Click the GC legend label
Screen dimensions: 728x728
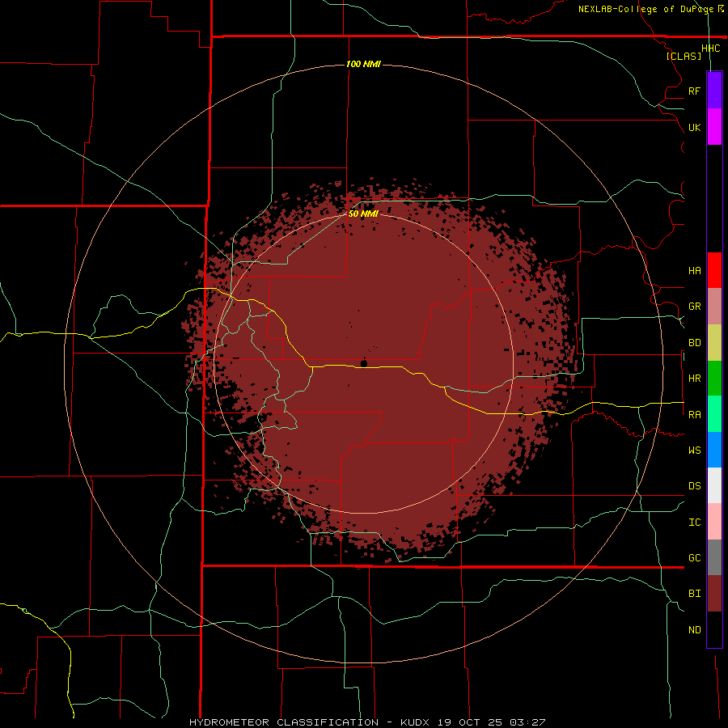(x=695, y=558)
